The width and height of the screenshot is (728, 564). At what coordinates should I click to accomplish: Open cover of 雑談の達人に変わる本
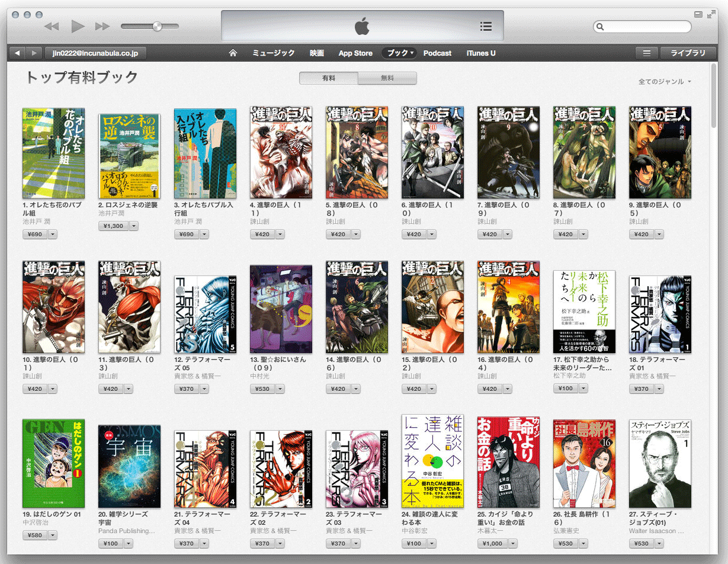pyautogui.click(x=432, y=460)
